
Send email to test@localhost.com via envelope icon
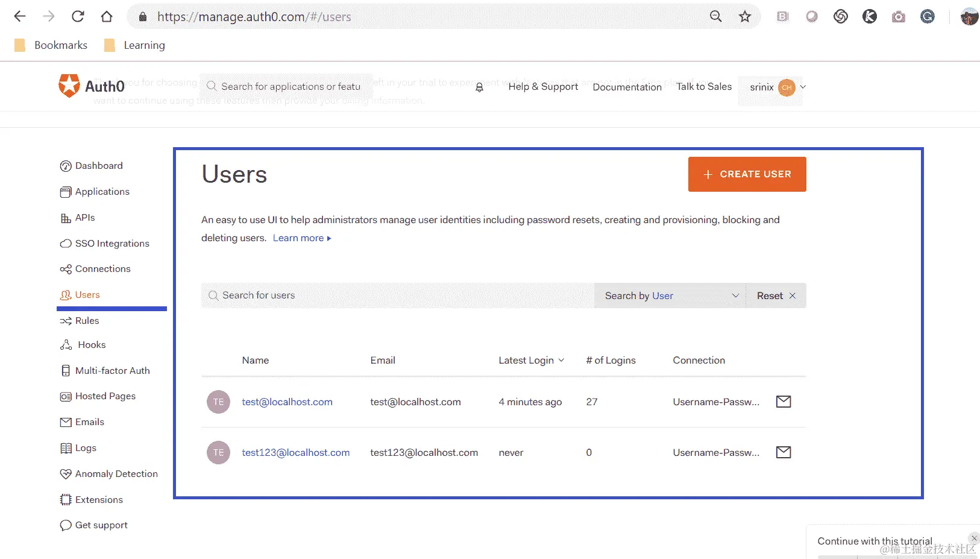tap(784, 402)
